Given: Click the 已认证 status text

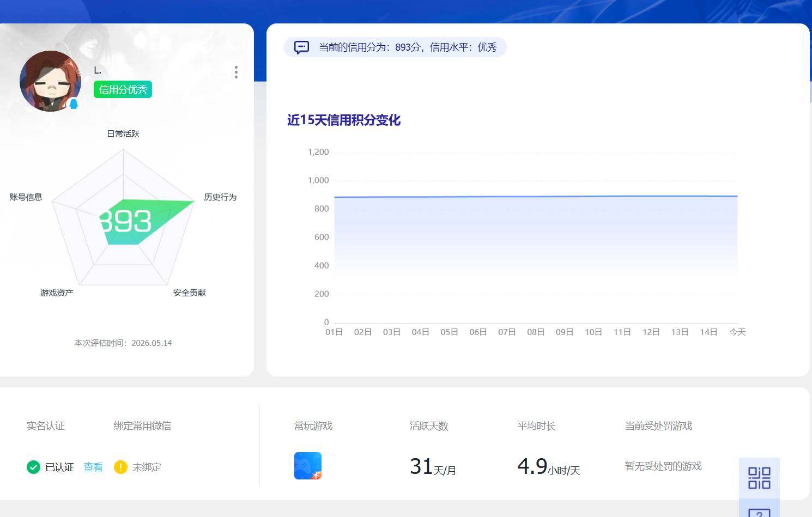Looking at the screenshot, I should [59, 467].
